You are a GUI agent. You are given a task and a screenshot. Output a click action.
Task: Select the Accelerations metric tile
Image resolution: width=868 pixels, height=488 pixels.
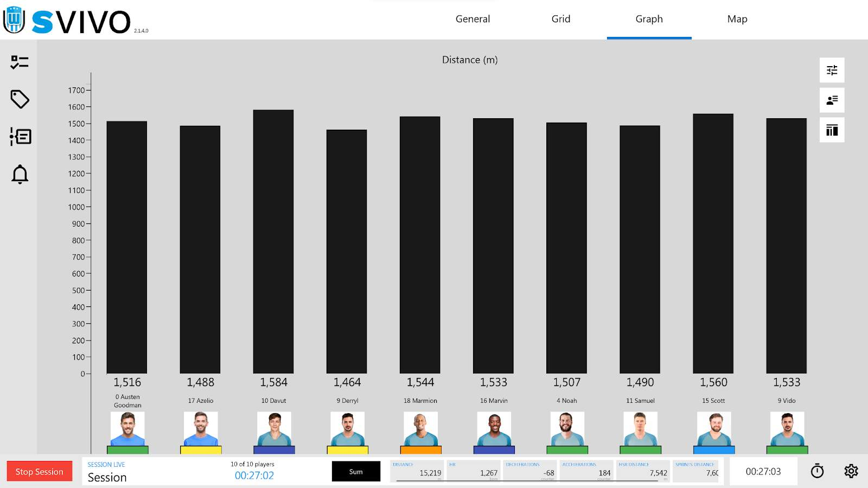(586, 471)
